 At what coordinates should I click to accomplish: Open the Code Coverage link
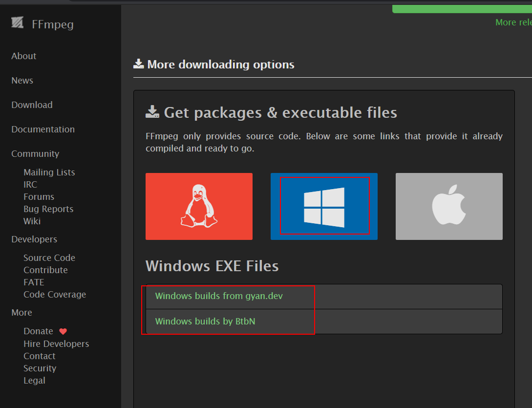tap(55, 295)
